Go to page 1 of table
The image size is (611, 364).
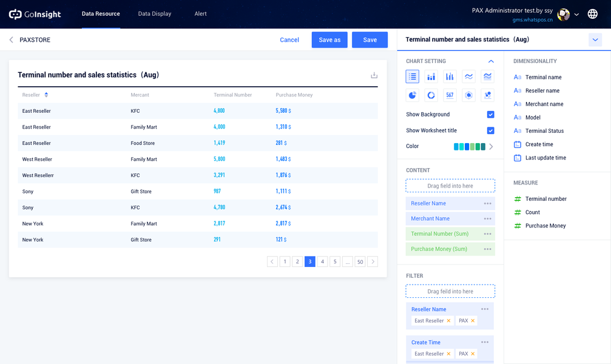coord(285,261)
